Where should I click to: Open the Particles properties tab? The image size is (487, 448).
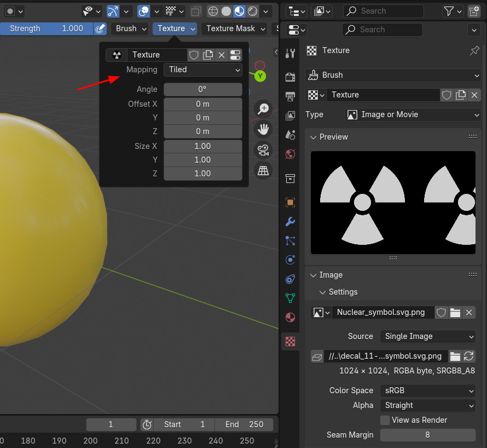coord(290,240)
